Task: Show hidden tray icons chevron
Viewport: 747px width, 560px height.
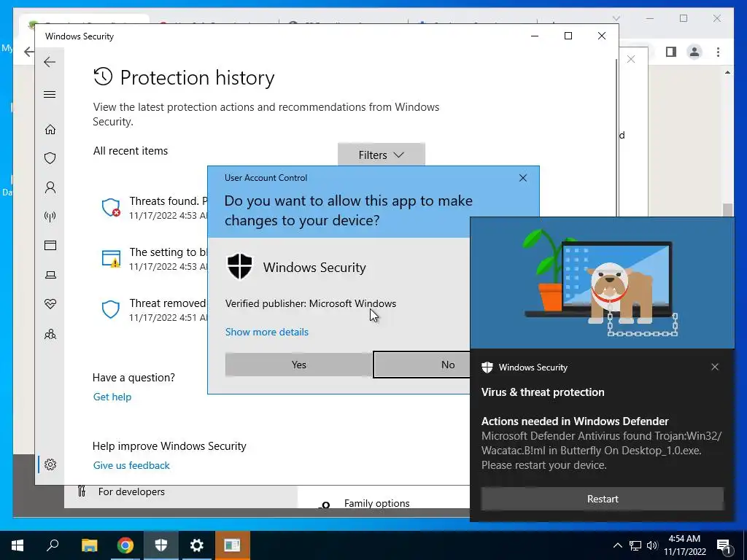Action: 617,545
